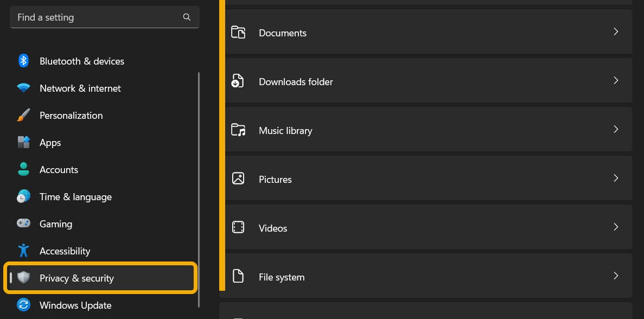Click the Bluetooth & devices icon
Image resolution: width=644 pixels, height=319 pixels.
[23, 61]
